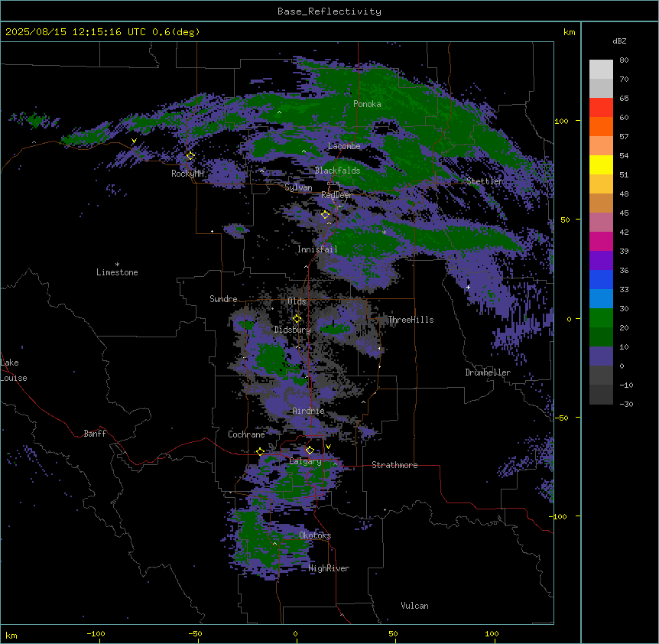
Task: Click the Blackfalds city label
Action: point(337,171)
